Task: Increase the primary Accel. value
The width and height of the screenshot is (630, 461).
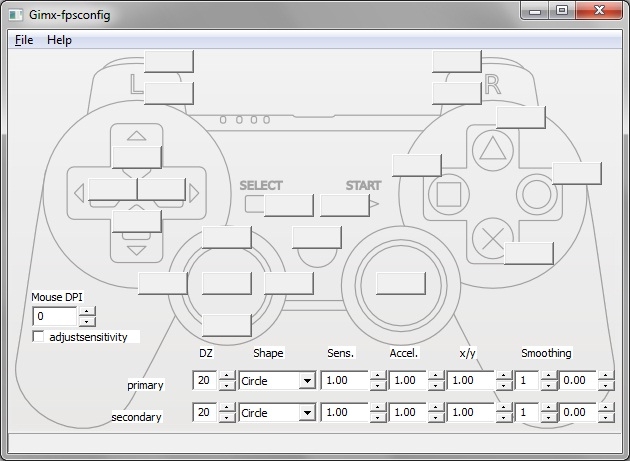Action: click(x=436, y=375)
